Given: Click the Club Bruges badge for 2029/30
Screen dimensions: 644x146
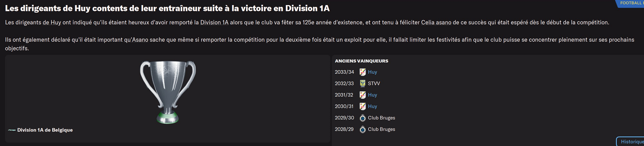Looking at the screenshot, I should [363, 118].
